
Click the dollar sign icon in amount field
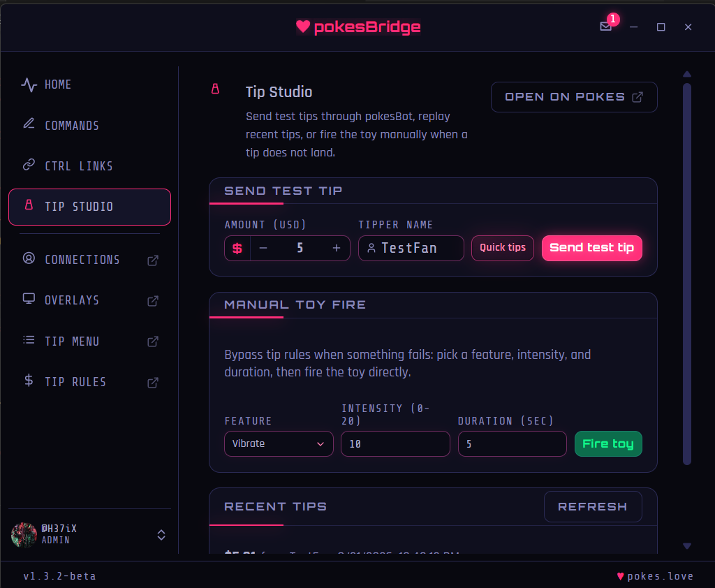(237, 249)
